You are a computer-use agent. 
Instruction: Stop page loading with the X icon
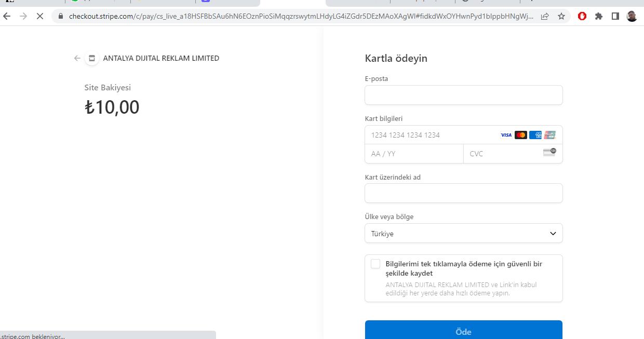(x=39, y=16)
